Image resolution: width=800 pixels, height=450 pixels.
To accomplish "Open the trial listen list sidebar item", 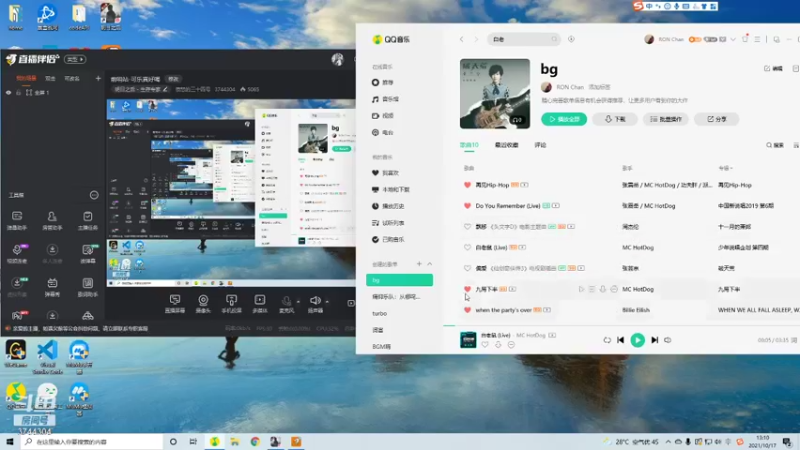I will click(388, 223).
